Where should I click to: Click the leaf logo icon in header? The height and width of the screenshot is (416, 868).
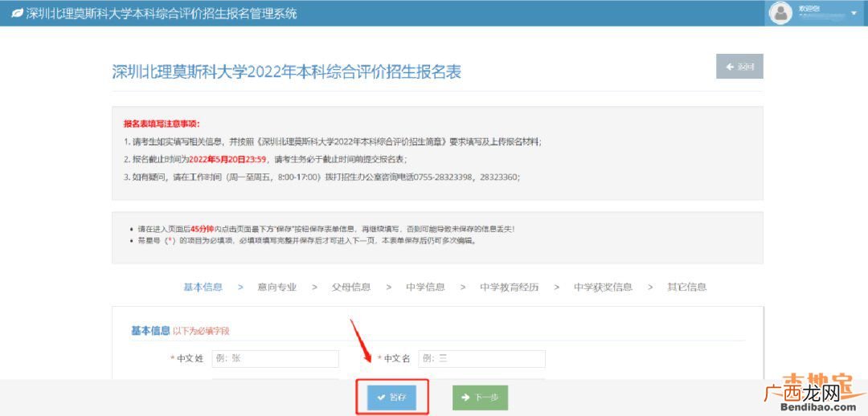pyautogui.click(x=17, y=14)
